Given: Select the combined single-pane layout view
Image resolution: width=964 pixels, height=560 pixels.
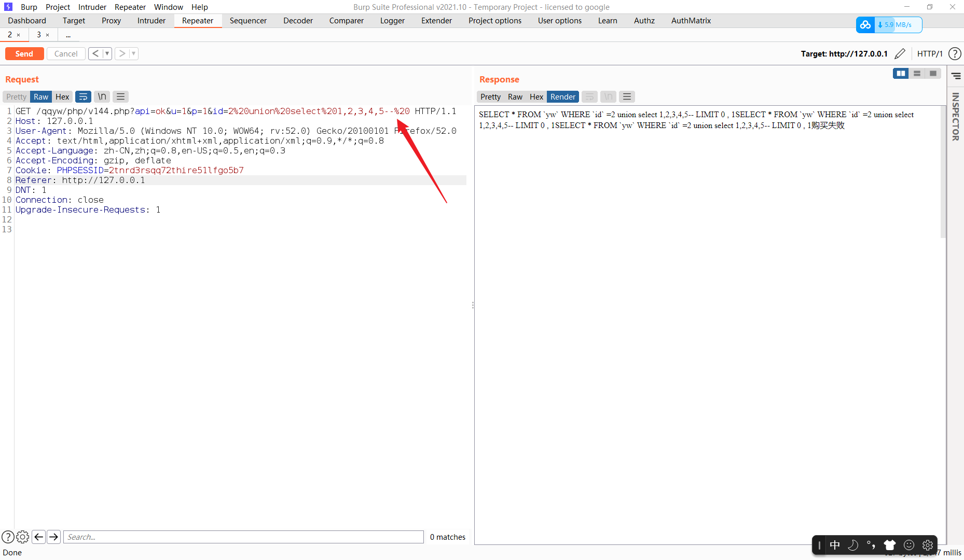Looking at the screenshot, I should coord(933,74).
